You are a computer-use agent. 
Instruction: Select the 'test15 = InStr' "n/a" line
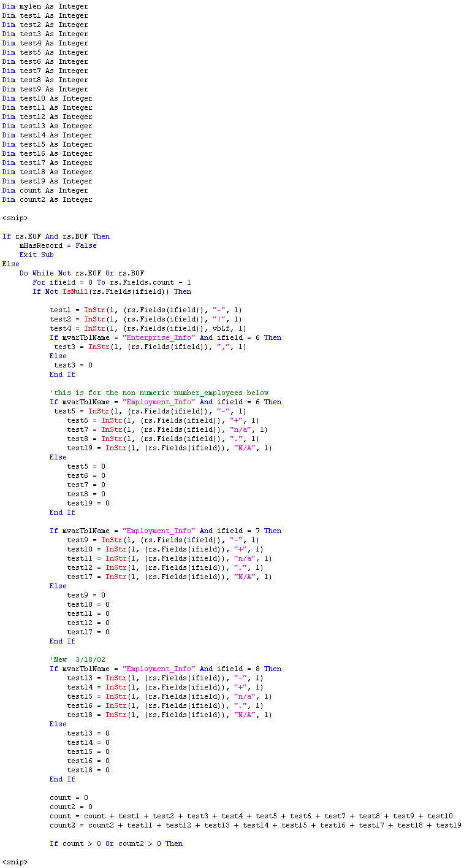point(170,696)
